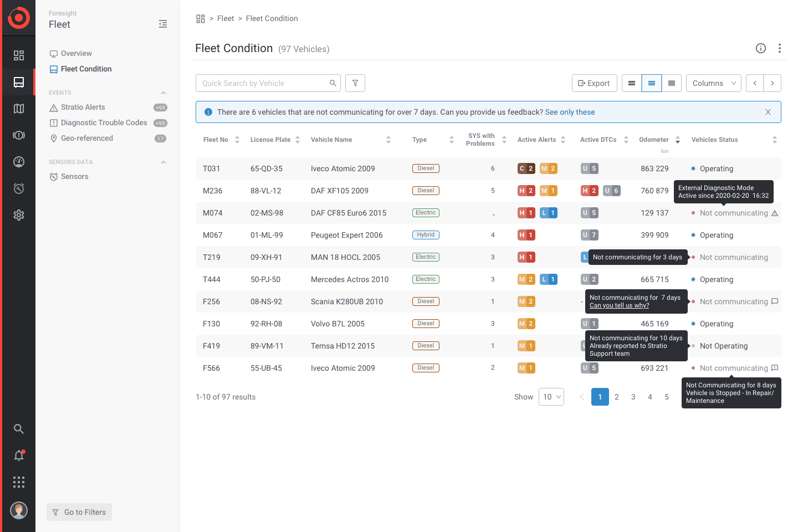Click Go to Filters button

click(x=79, y=512)
